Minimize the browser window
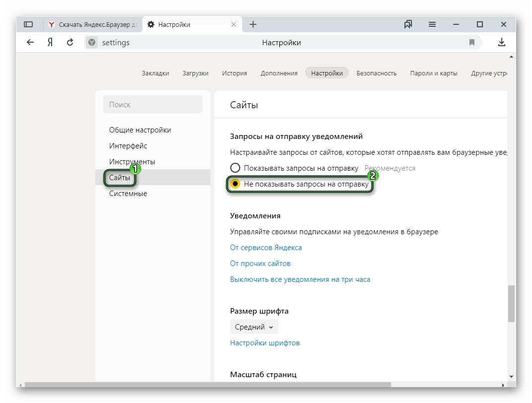532x403 pixels. tap(456, 24)
